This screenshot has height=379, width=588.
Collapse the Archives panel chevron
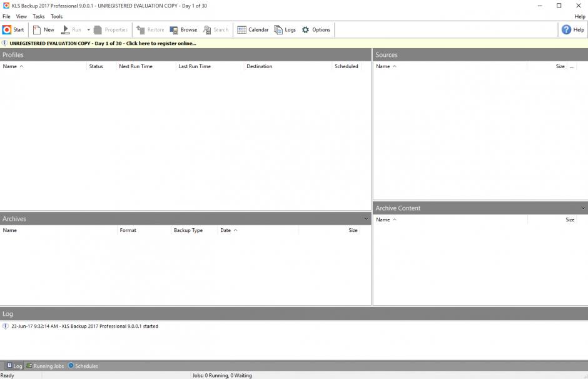coord(366,218)
